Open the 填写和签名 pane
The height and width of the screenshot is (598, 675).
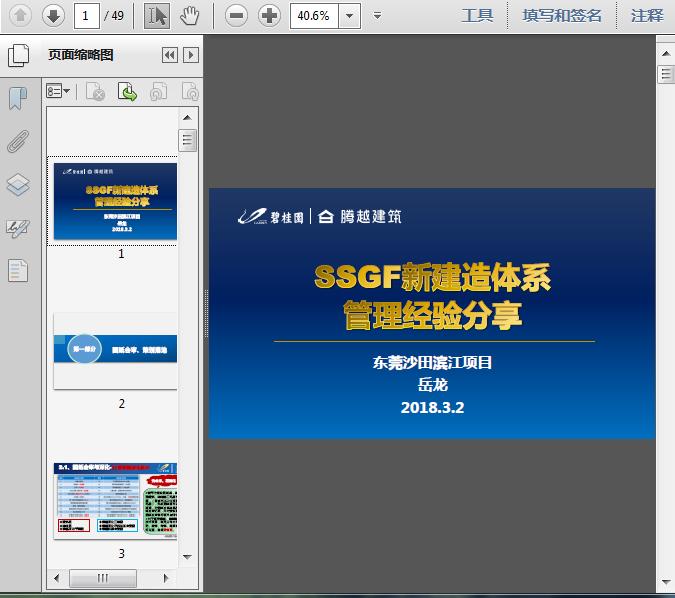[562, 16]
